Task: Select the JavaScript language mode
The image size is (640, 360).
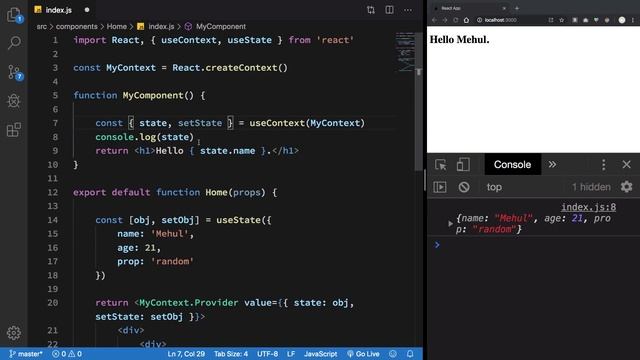Action: click(320, 354)
